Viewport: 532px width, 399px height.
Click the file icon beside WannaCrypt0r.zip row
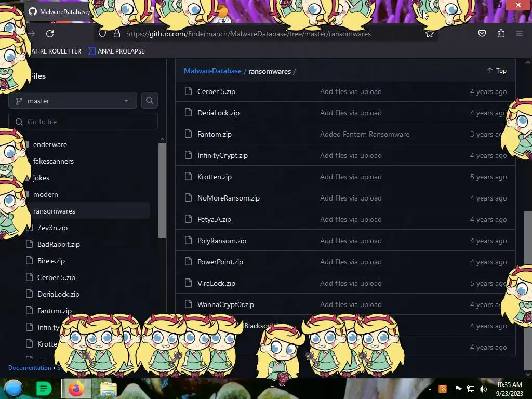pos(188,304)
